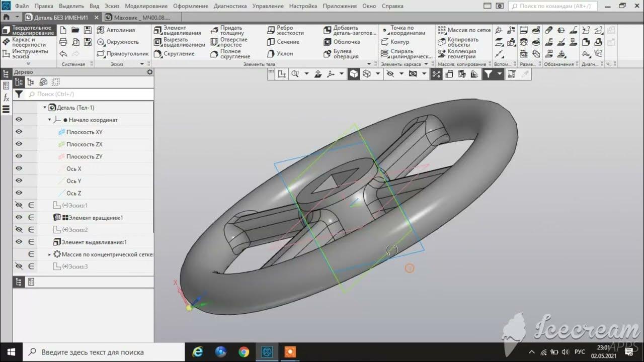Open the hide-objects eye dropdown arrow
This screenshot has width=644, height=362.
(401, 74)
